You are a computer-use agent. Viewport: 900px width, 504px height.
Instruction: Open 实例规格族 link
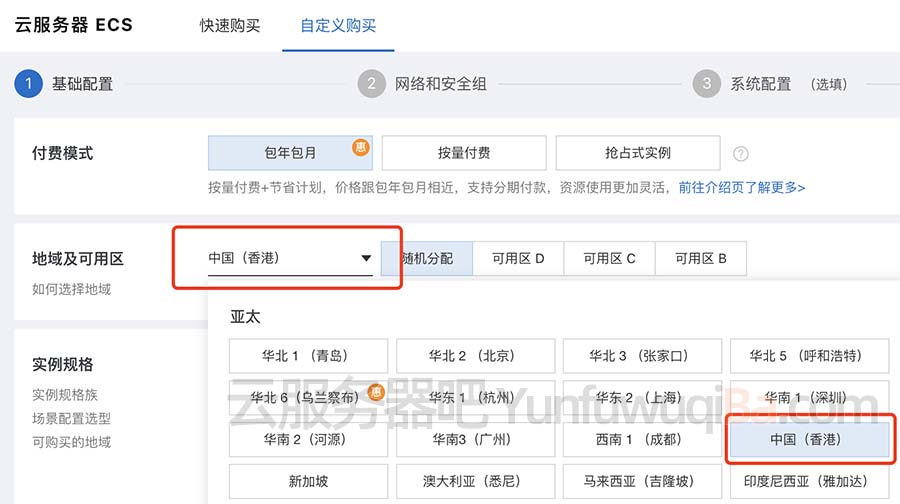[65, 395]
